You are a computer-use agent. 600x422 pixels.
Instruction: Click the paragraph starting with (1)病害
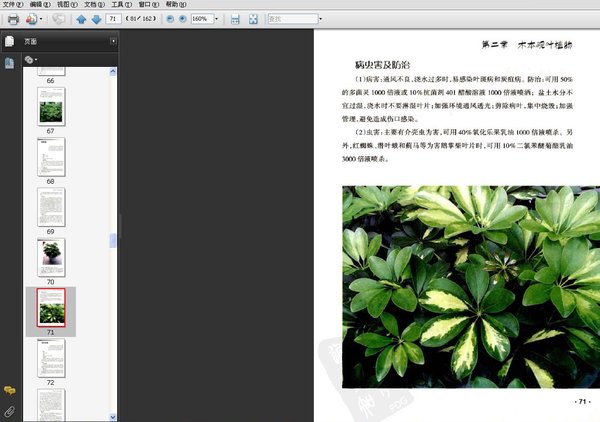tap(457, 99)
